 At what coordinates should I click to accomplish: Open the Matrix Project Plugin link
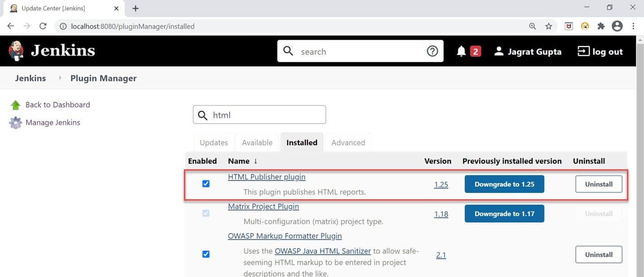click(263, 206)
